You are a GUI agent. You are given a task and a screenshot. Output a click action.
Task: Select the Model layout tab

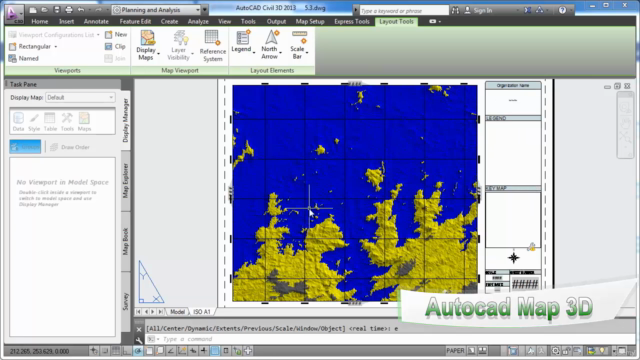pyautogui.click(x=177, y=311)
